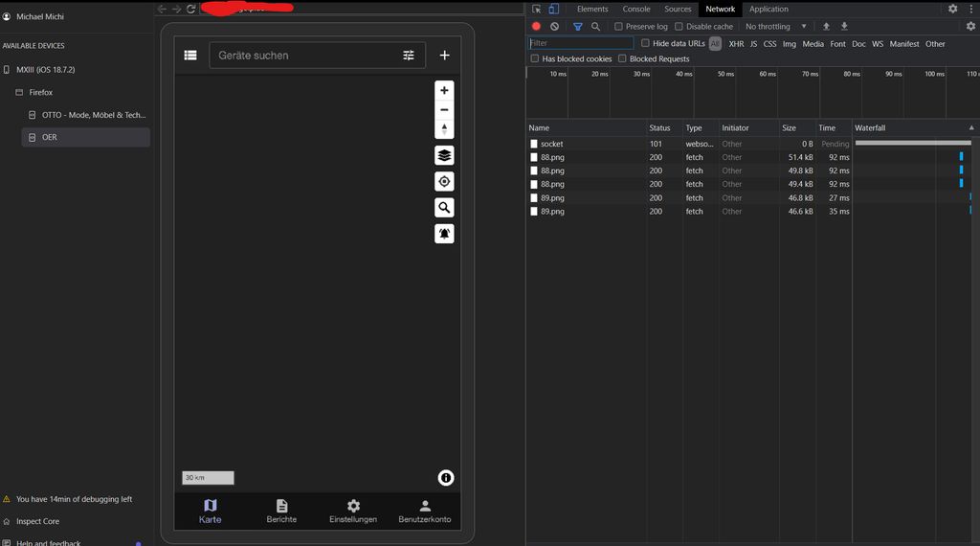Viewport: 980px width, 546px height.
Task: Collapse the Firefox device tree entry
Action: 19,93
